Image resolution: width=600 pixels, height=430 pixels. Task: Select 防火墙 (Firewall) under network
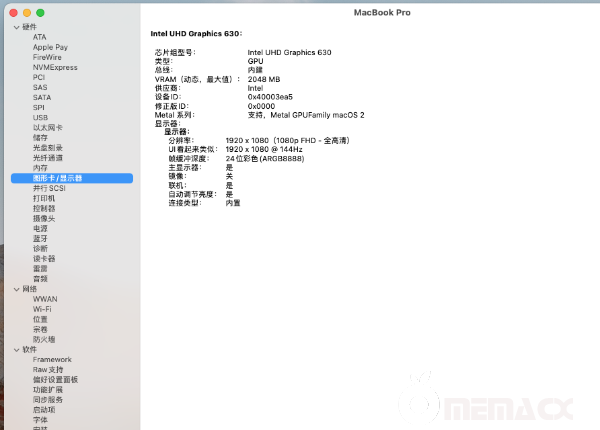coord(43,339)
